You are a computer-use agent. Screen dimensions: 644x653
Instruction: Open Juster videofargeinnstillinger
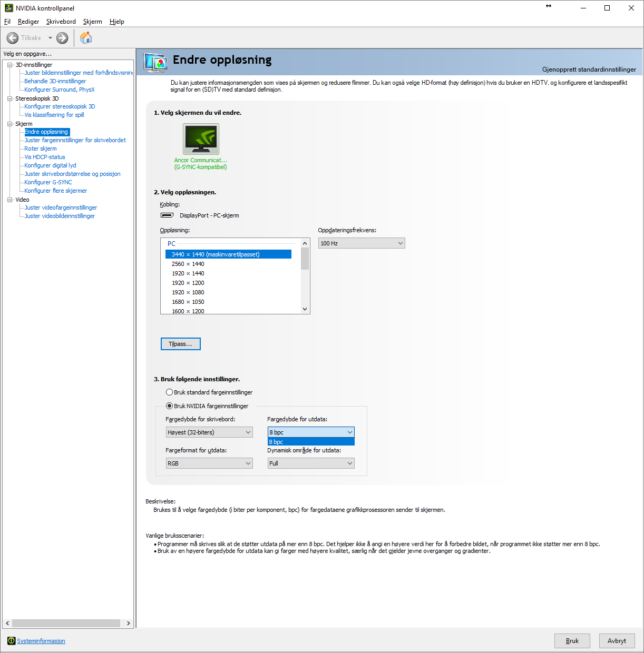(61, 207)
